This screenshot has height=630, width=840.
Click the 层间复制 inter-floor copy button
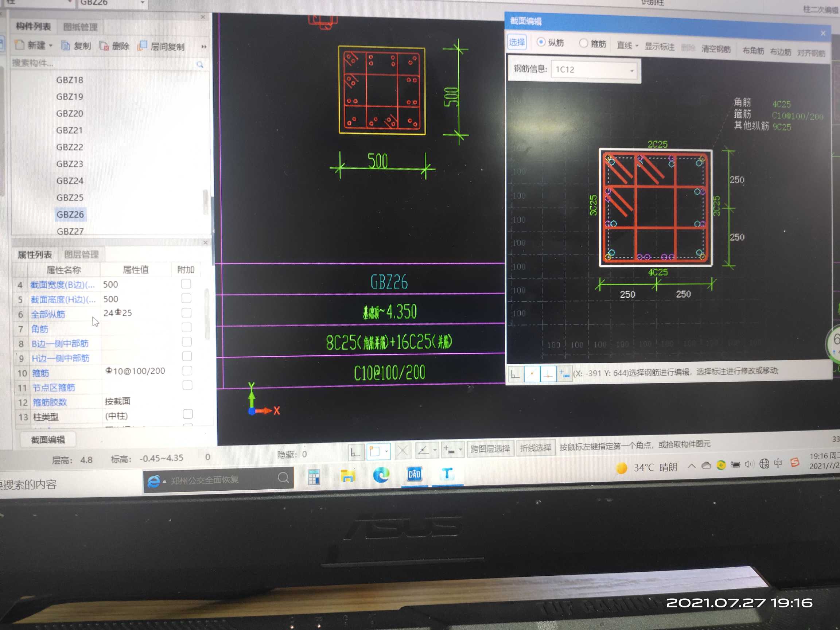click(162, 46)
